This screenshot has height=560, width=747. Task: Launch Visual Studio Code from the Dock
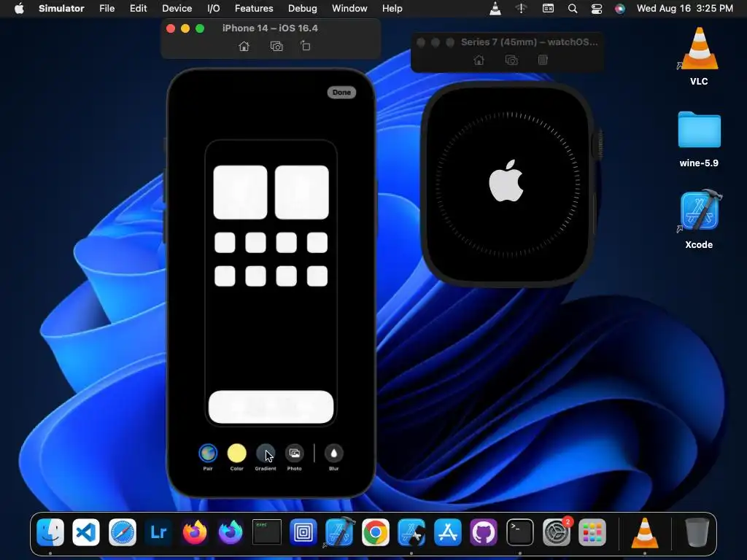pos(86,532)
